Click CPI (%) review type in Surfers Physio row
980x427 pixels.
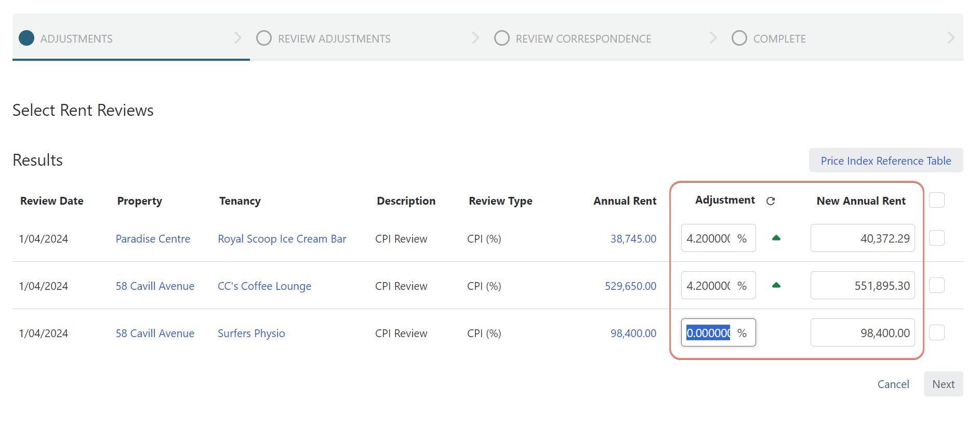tap(484, 333)
